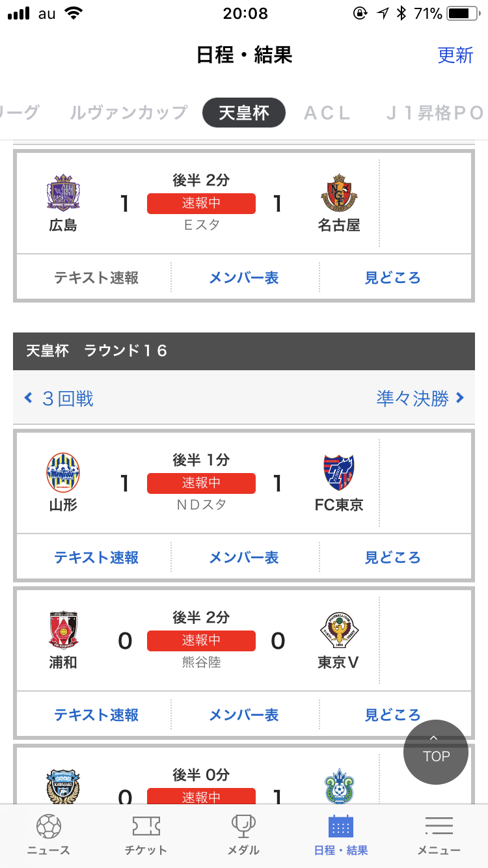Image resolution: width=488 pixels, height=868 pixels.
Task: Open メンバー表 for 浦和 vs 東京V
Action: 243,715
